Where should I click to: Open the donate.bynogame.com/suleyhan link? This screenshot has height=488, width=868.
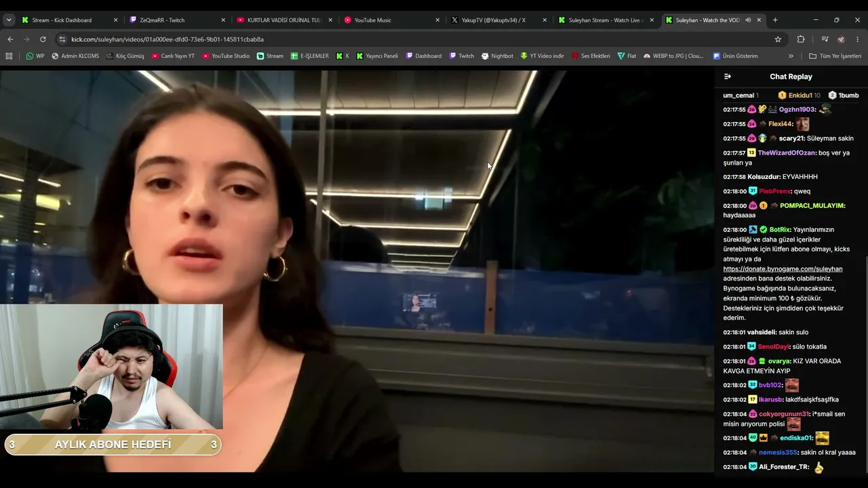coord(783,269)
